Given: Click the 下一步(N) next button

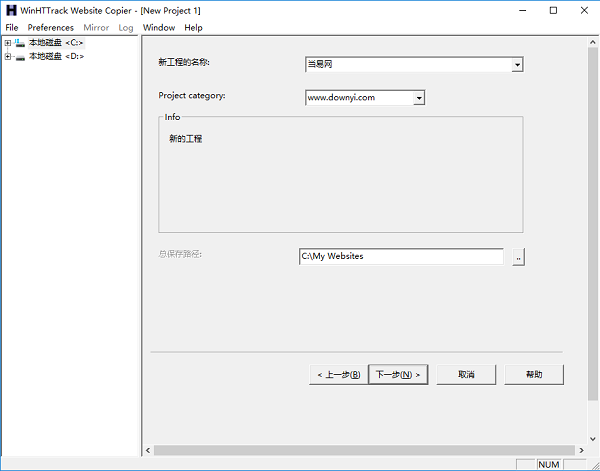Looking at the screenshot, I should 398,375.
